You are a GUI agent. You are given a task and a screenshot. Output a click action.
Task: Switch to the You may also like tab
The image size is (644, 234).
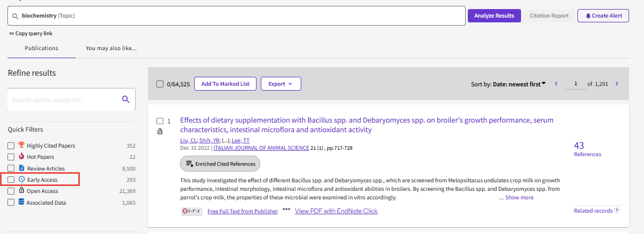coord(111,48)
